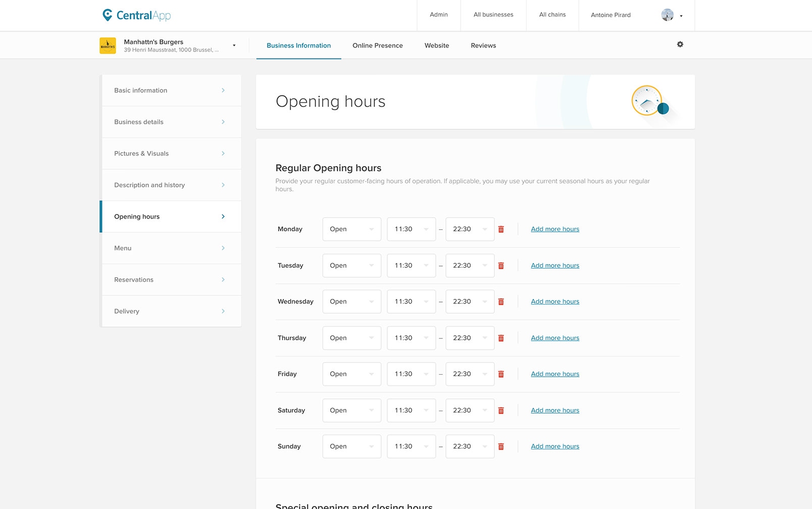Click Add more hours for Tuesday

[x=554, y=266]
